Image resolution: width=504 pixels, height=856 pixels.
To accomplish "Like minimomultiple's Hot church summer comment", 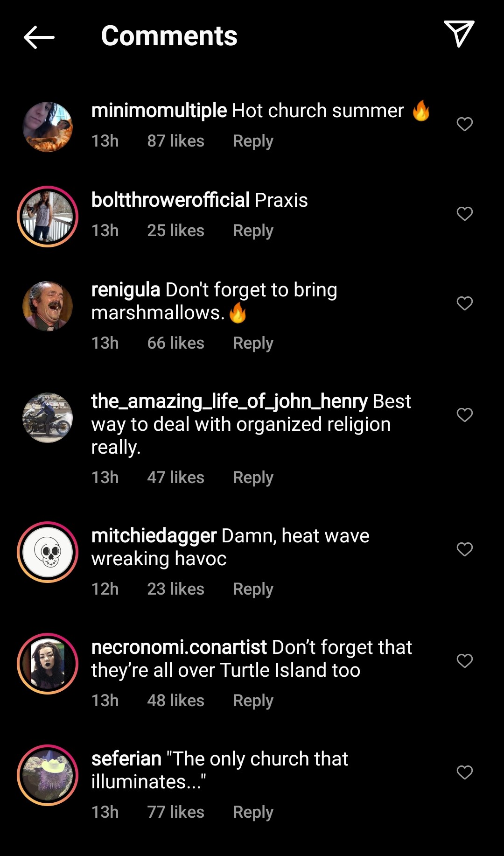I will (x=464, y=124).
